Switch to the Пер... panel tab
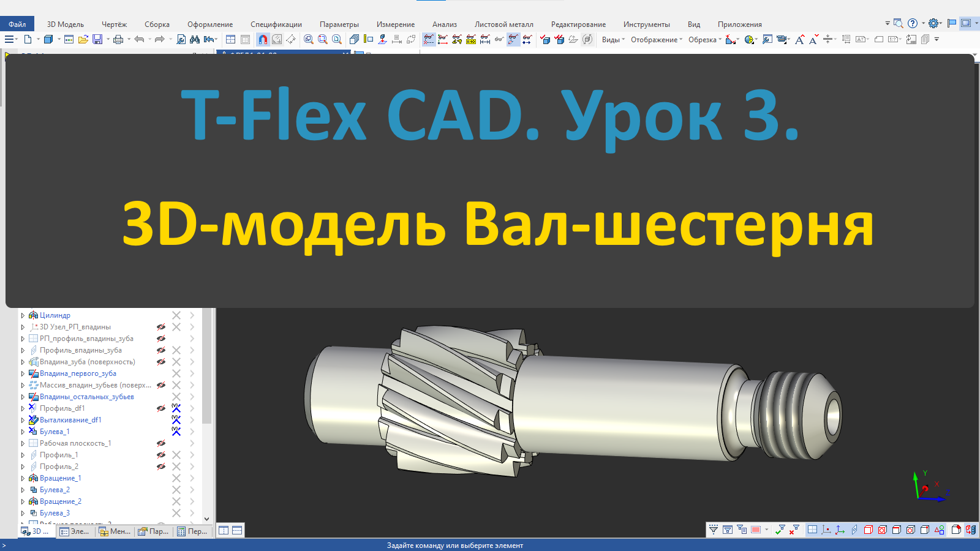 [192, 531]
